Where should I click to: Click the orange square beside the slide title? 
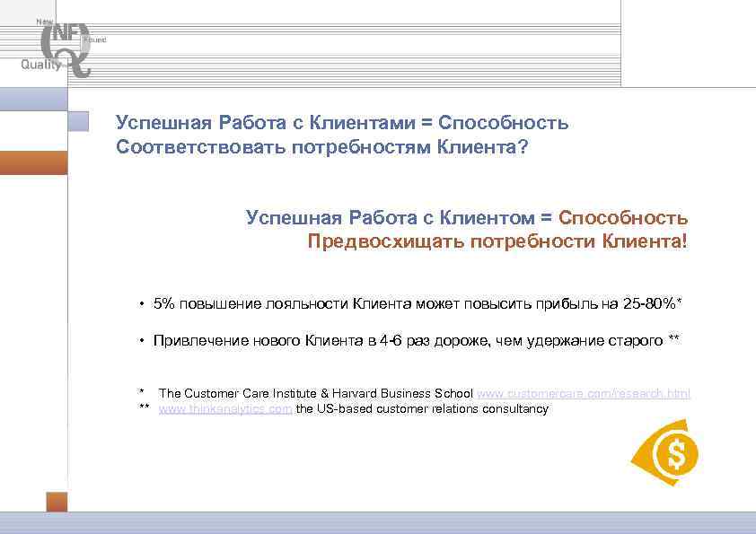[81, 119]
